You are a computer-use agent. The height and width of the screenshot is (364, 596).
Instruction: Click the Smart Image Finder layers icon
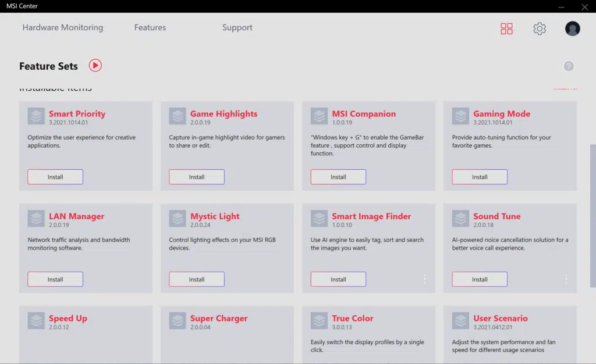pyautogui.click(x=319, y=219)
